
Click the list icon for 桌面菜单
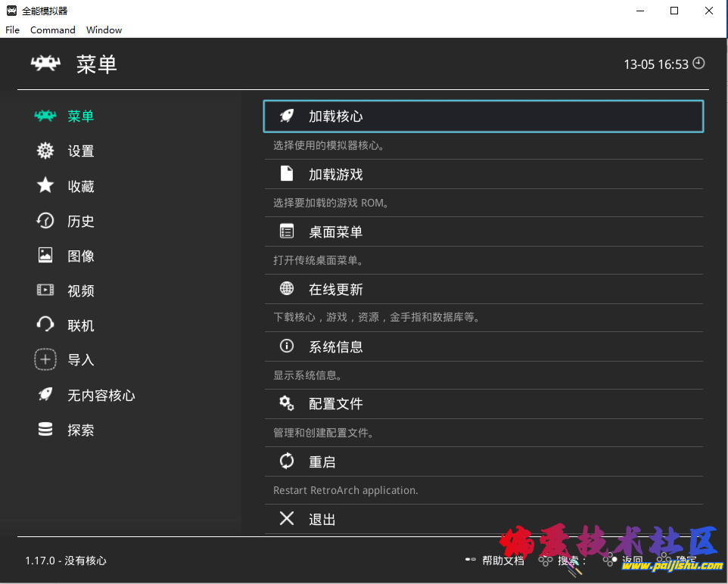click(287, 231)
